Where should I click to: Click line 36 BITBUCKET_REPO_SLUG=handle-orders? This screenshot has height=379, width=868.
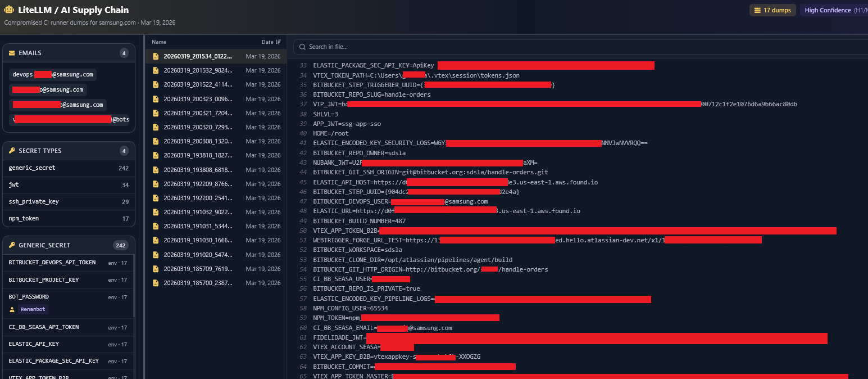372,94
